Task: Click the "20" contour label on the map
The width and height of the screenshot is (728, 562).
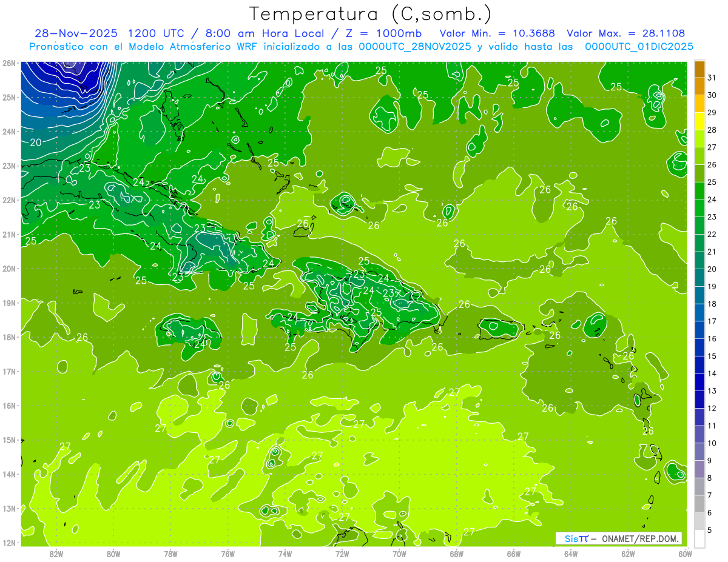Action: tap(36, 142)
